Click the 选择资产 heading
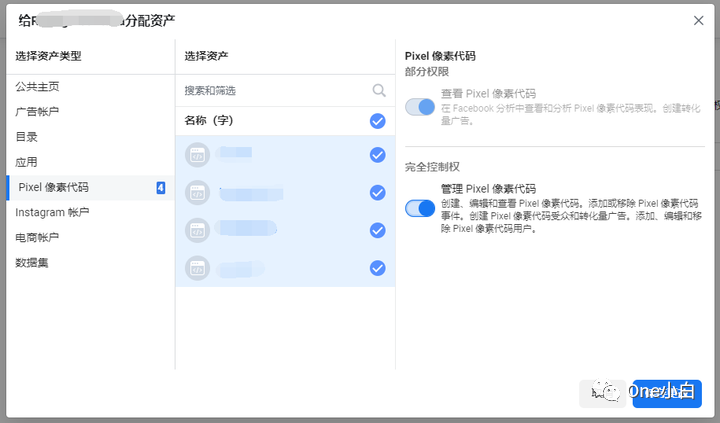The image size is (720, 423). tap(206, 56)
